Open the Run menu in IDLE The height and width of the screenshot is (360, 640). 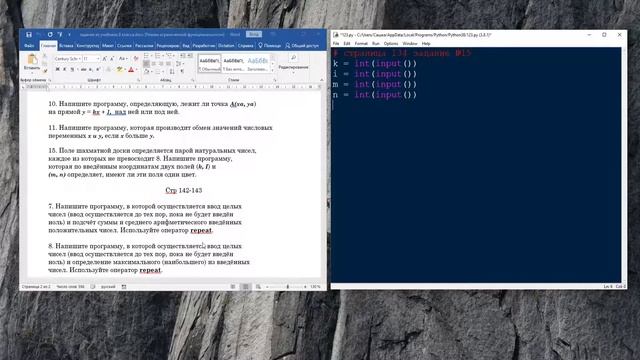click(x=376, y=43)
